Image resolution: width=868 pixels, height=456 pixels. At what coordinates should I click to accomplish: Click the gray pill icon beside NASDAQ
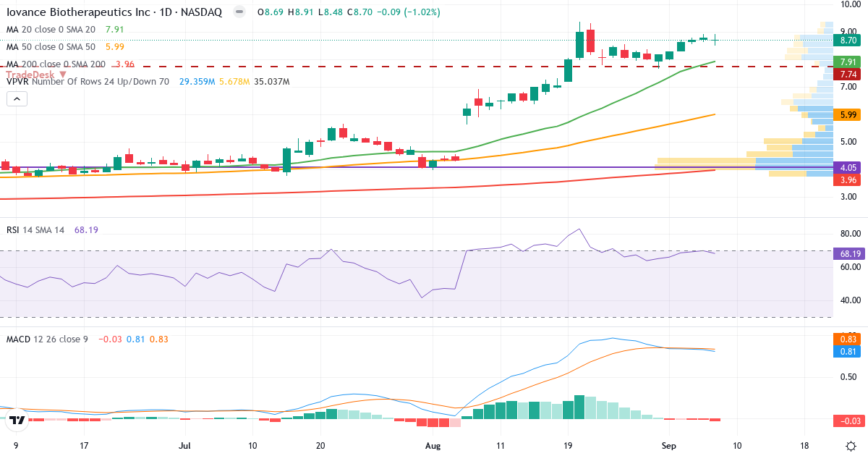(240, 12)
